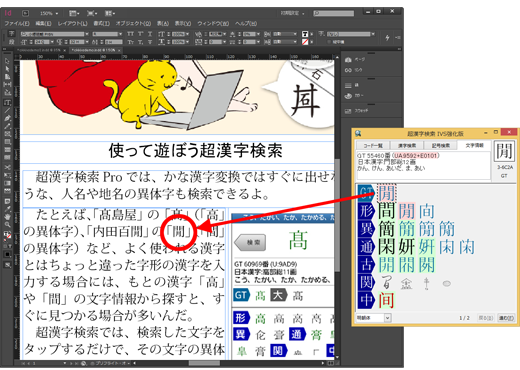Select the Gap tool
The height and width of the screenshot is (370, 520).
coord(7,85)
